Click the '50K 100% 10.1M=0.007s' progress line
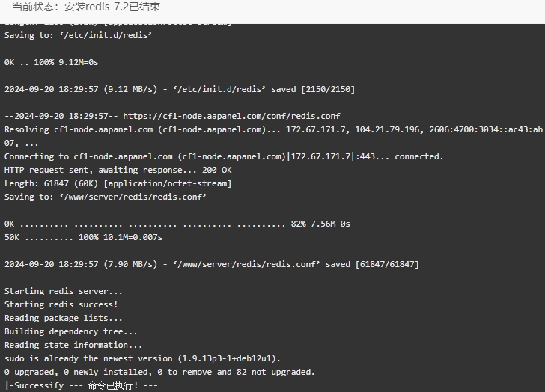 tap(83, 237)
